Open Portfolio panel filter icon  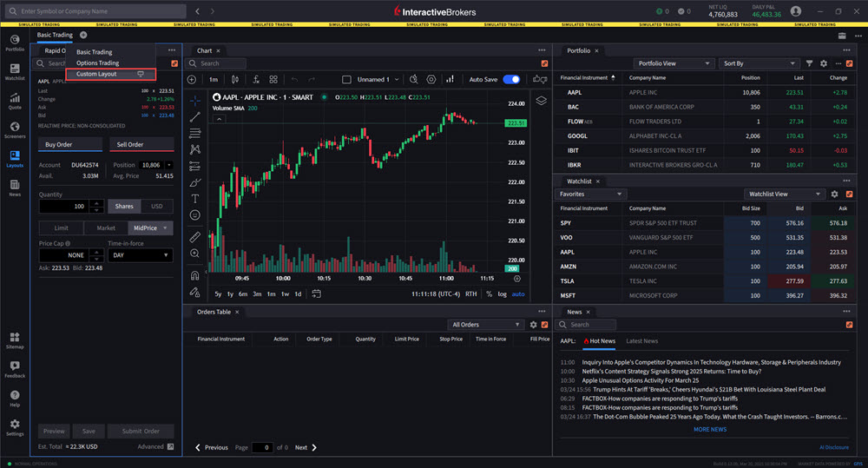pos(809,63)
